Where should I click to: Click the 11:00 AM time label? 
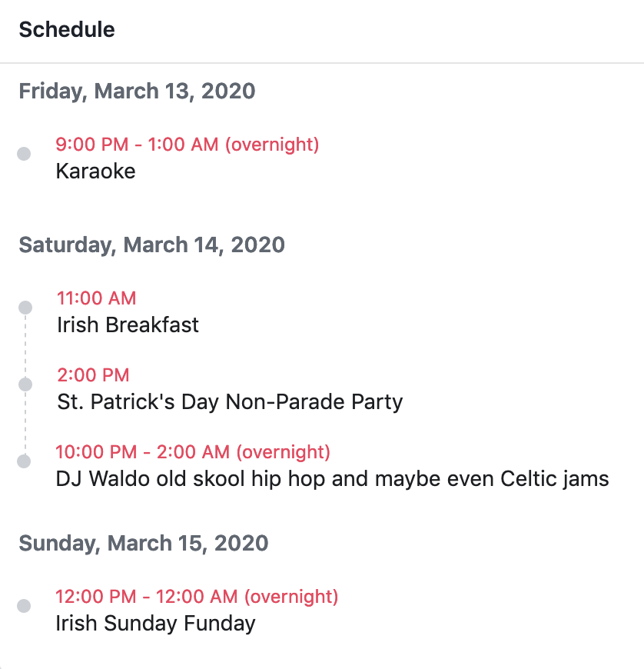[96, 298]
